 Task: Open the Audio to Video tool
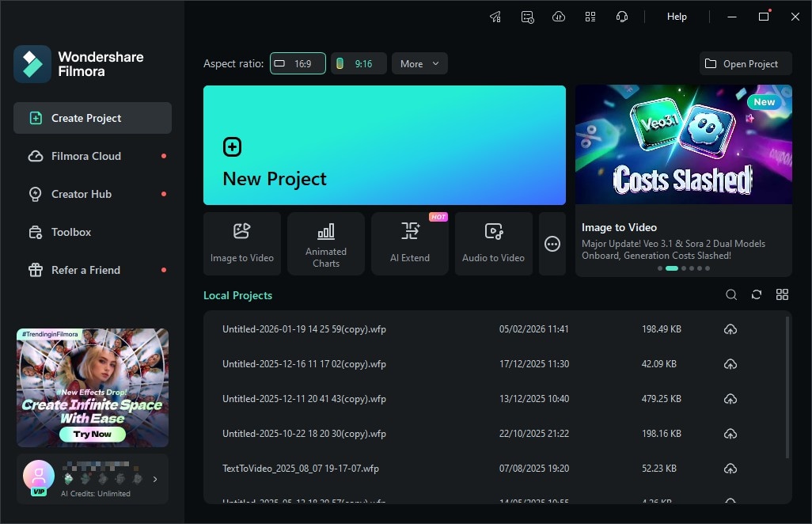(494, 243)
